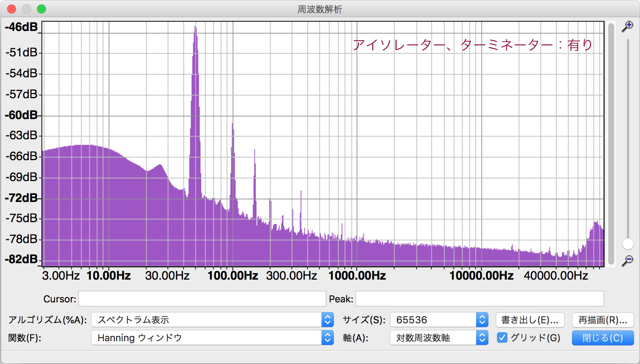Open the アルゴリズム dropdown showing スペクトラム表示
Screen dimensions: 640x364
[x=212, y=320]
